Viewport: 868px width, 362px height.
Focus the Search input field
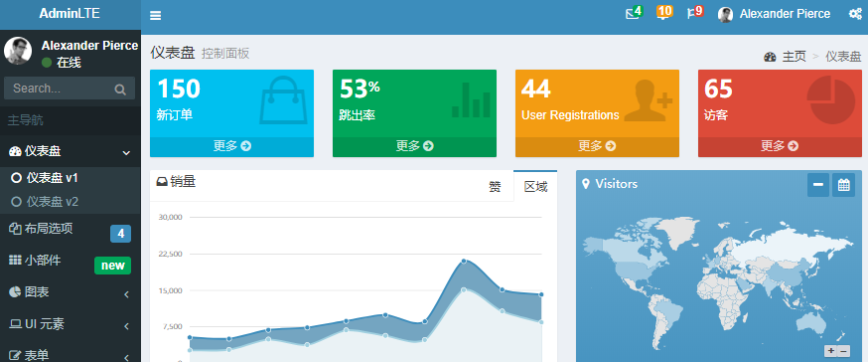point(60,89)
